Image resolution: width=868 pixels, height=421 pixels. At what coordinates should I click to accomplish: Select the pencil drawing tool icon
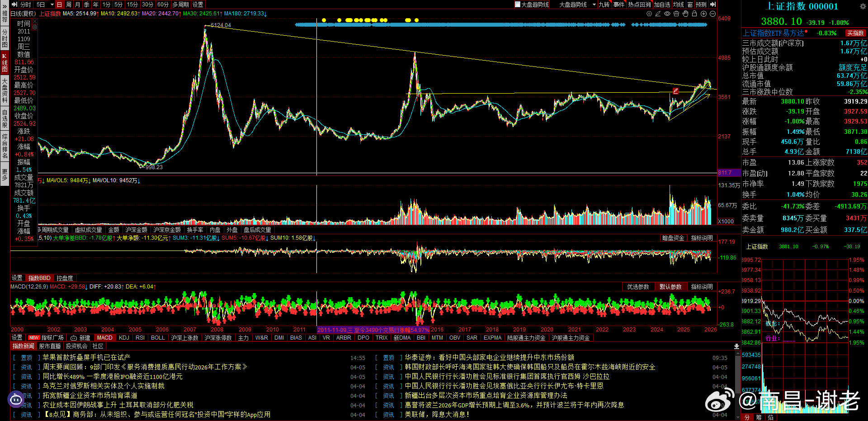658,14
